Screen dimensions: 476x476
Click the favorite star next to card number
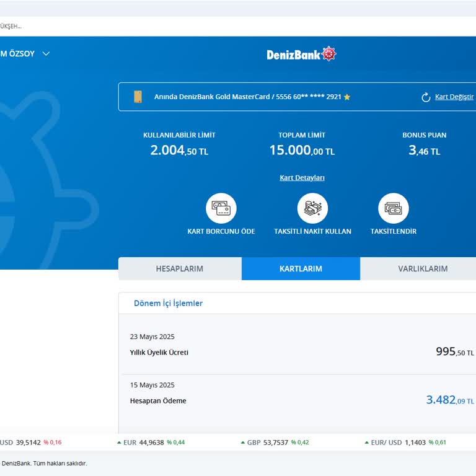point(347,97)
